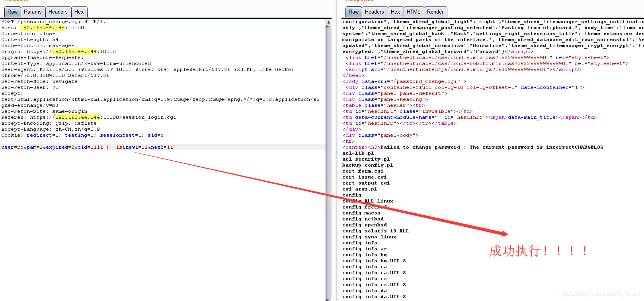Image resolution: width=644 pixels, height=301 pixels.
Task: Click config-solaris-10-ALL in response output
Action: [376, 231]
